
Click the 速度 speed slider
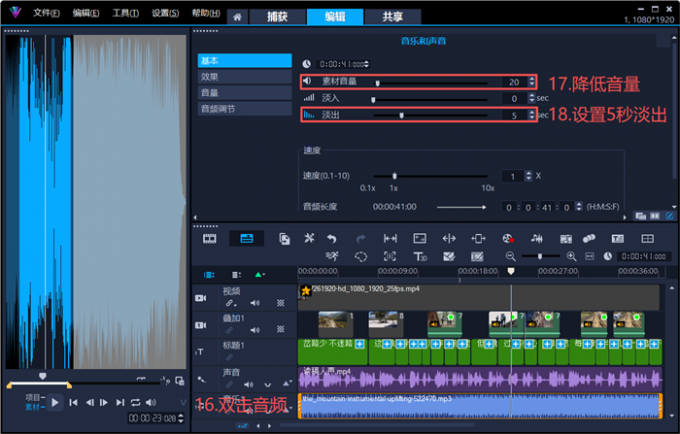coord(430,176)
